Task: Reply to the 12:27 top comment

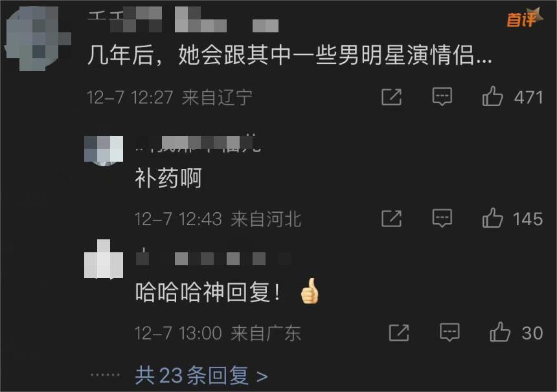Action: pos(442,96)
